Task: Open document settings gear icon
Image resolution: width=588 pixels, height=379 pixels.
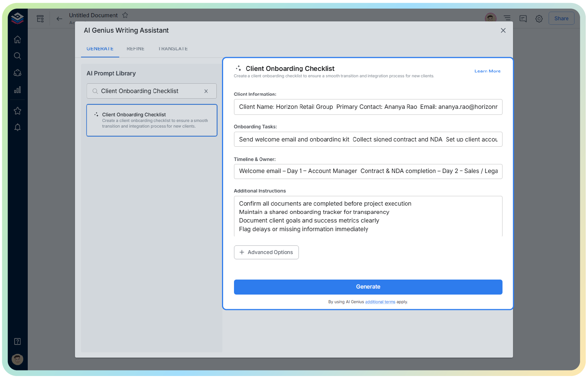Action: tap(539, 18)
